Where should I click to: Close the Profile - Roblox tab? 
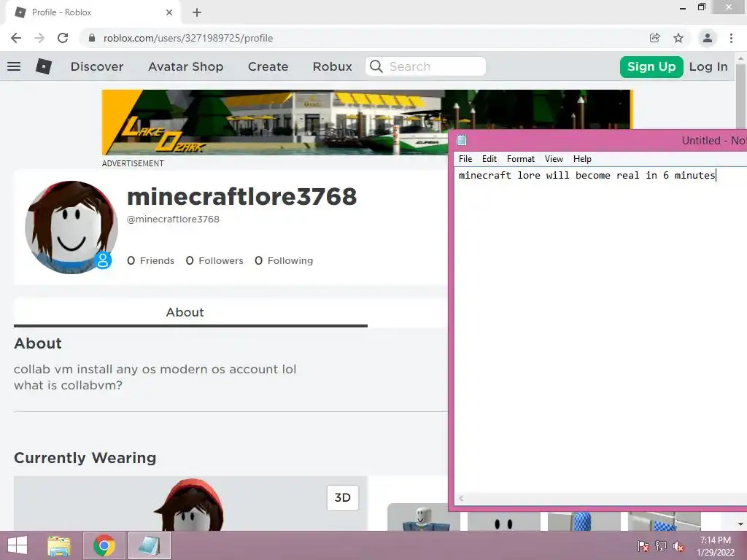169,12
